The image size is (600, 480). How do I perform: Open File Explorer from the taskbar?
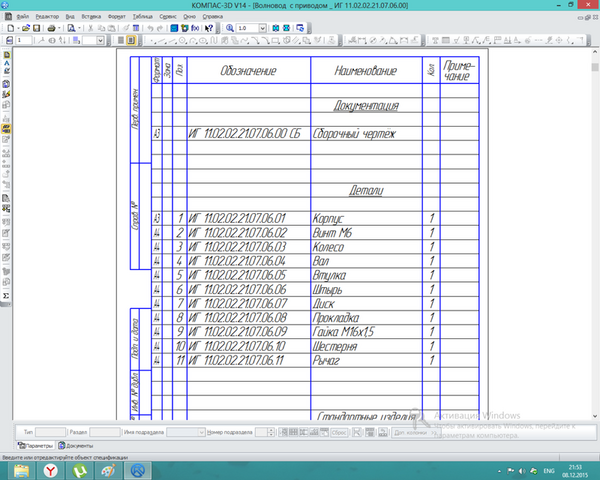click(x=21, y=470)
